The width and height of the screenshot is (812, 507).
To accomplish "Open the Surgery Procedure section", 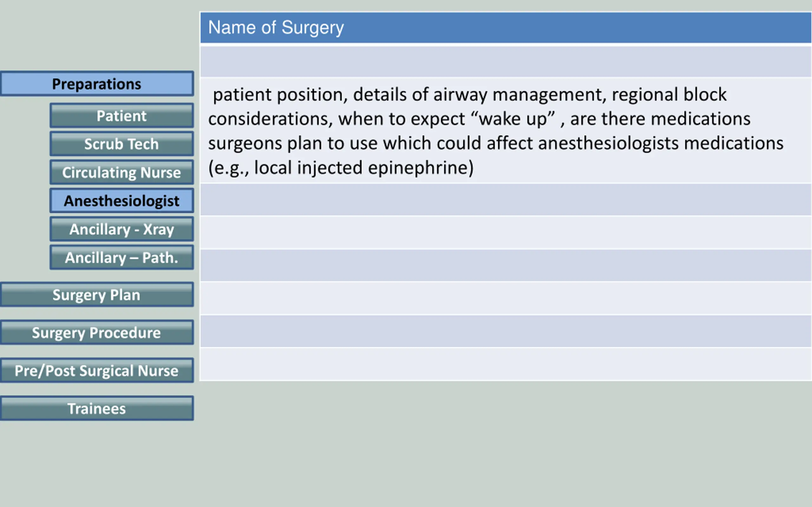I will click(97, 333).
